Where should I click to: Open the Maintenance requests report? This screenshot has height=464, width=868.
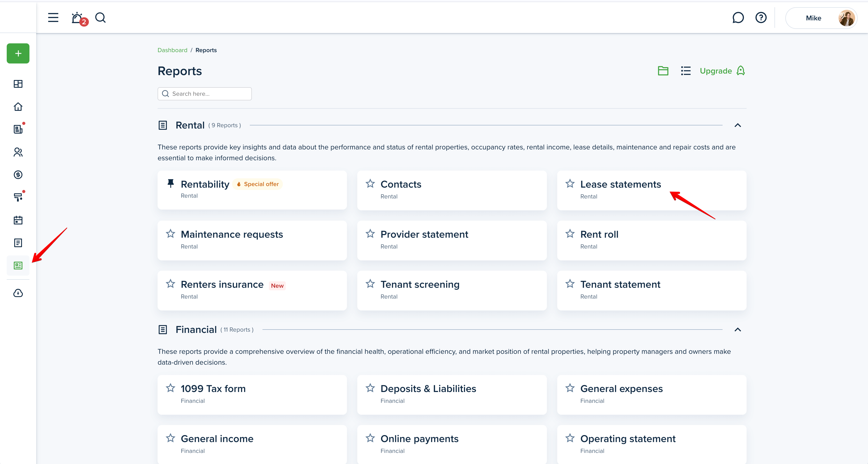click(252, 241)
